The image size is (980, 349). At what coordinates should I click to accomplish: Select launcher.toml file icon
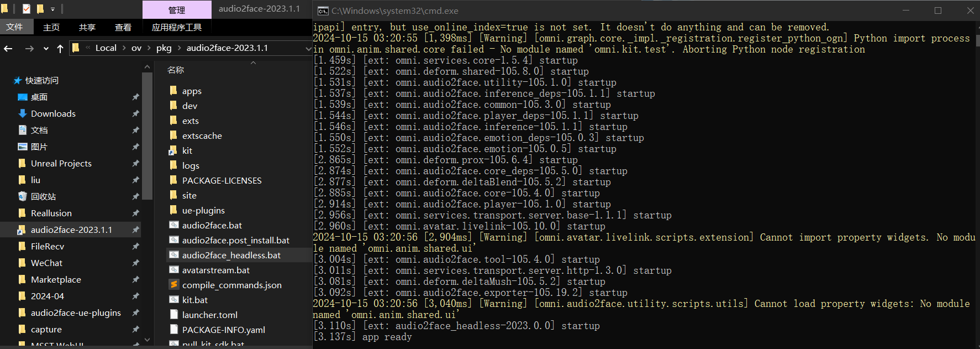[x=173, y=315]
